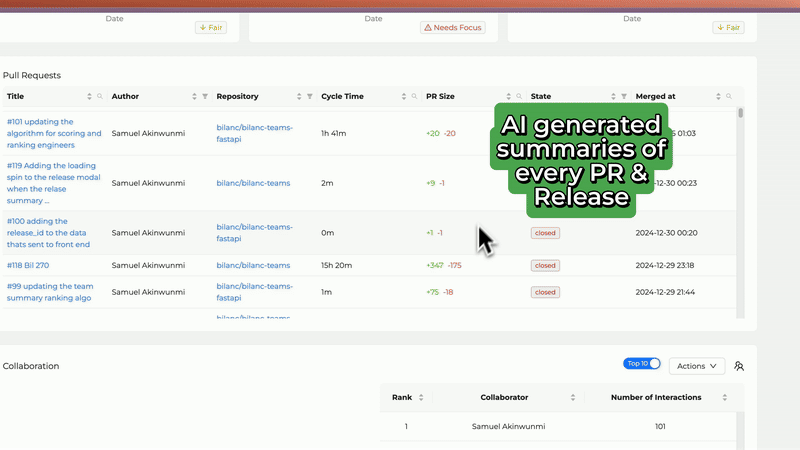Viewport: 800px width, 450px height.
Task: Select merged date 2024-12-29 23:18
Action: click(x=665, y=265)
